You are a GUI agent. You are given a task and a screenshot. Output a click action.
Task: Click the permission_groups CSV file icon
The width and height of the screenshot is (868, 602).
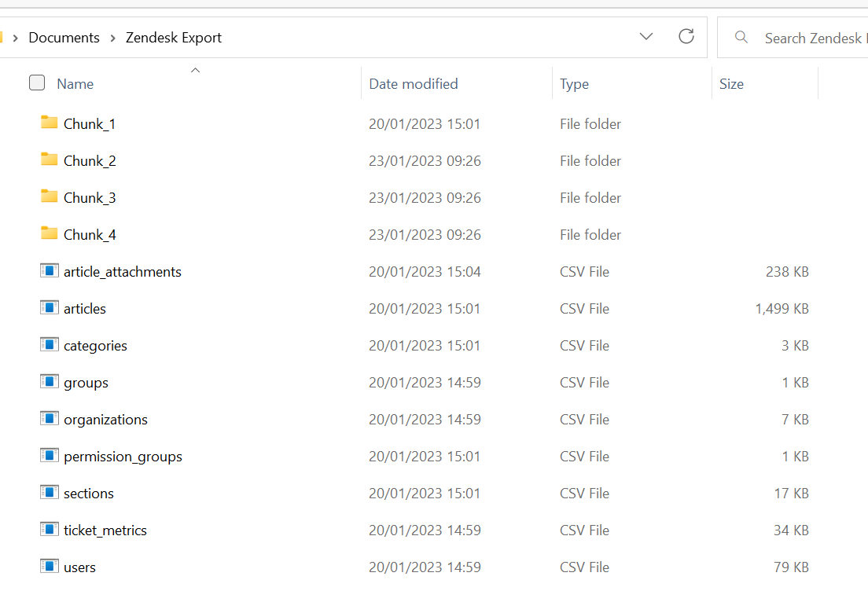[x=50, y=455]
